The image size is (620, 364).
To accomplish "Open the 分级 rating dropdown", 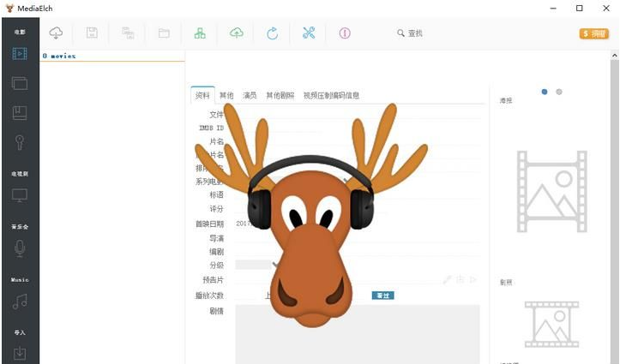I will tap(256, 265).
